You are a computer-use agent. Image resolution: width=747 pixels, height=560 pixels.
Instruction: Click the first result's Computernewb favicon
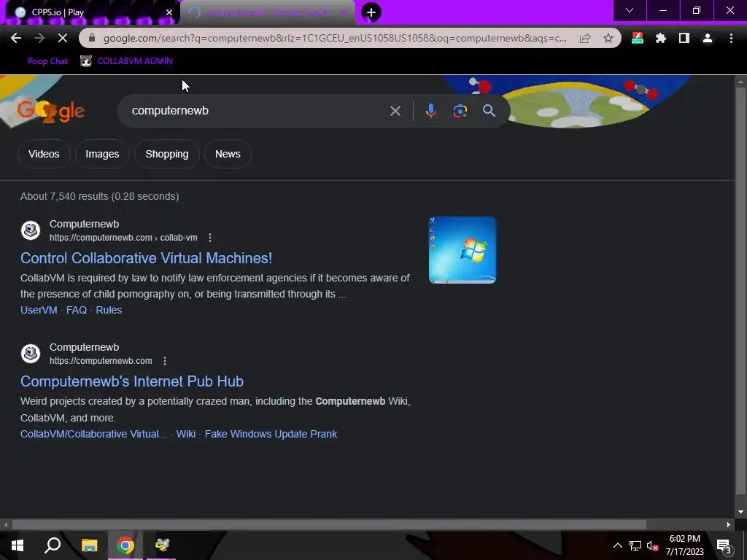pos(31,230)
